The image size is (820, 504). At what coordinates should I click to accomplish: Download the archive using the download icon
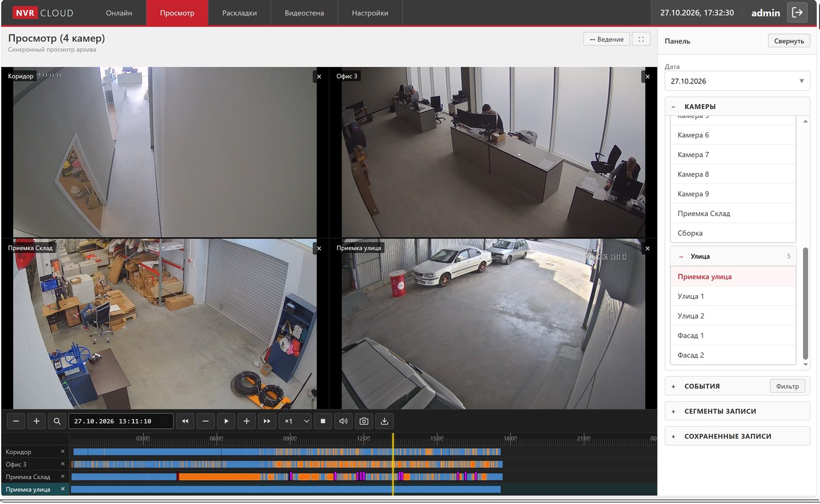(384, 421)
